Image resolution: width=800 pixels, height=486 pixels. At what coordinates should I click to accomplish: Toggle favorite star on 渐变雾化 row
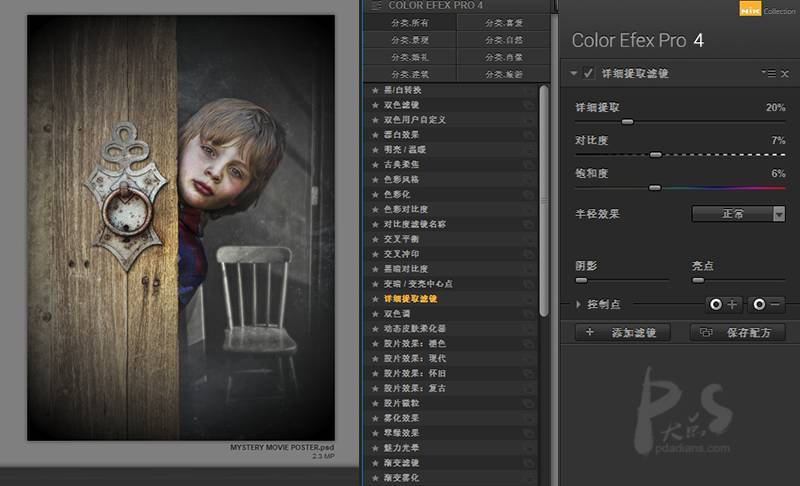[x=375, y=478]
